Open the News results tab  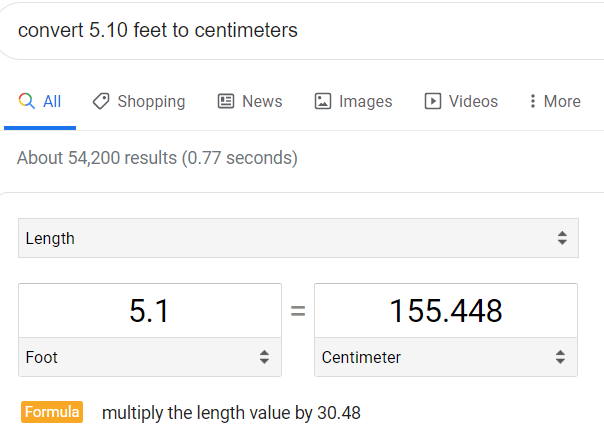pos(262,101)
